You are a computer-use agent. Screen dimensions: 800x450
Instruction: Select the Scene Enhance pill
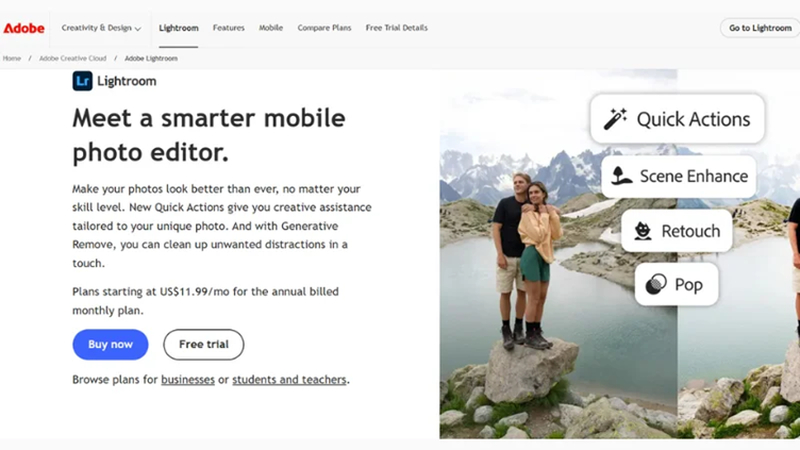point(679,176)
